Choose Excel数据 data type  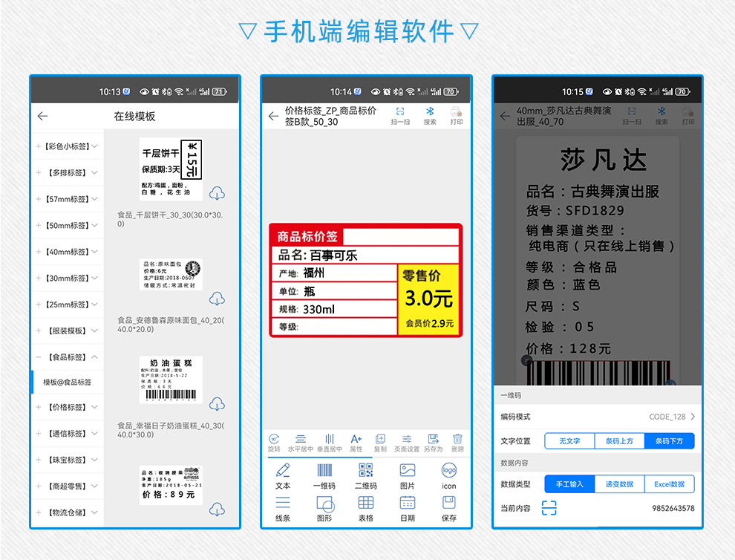tap(670, 484)
